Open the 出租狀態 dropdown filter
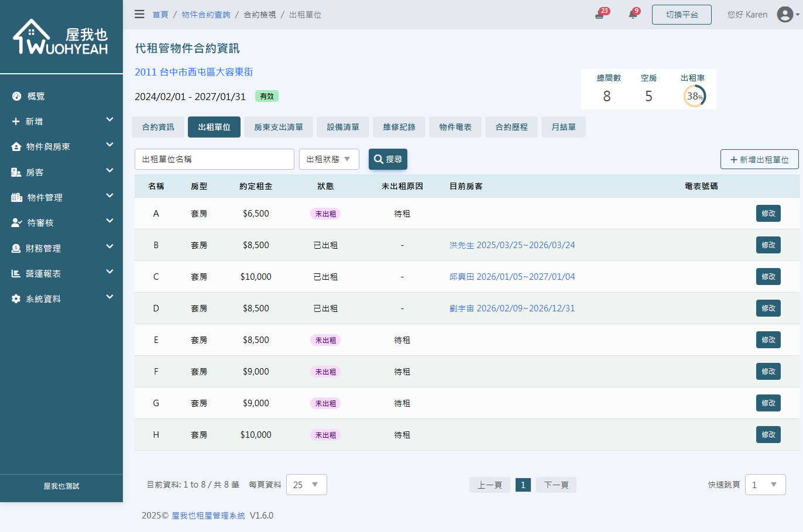 329,159
